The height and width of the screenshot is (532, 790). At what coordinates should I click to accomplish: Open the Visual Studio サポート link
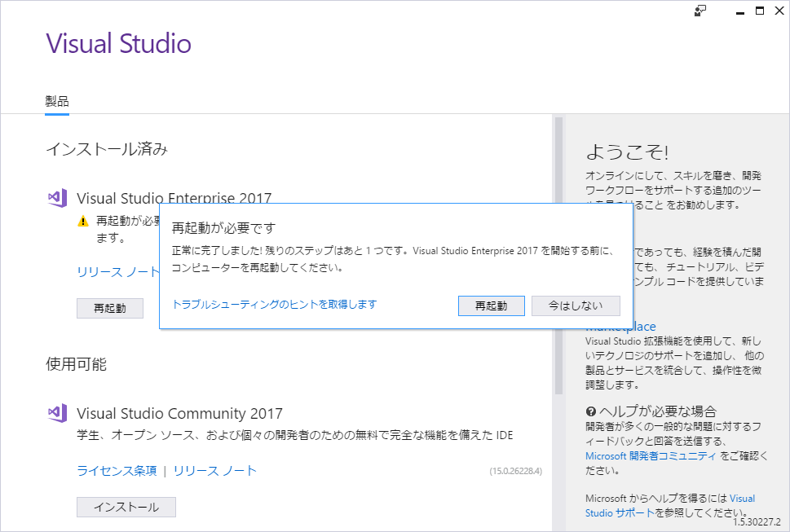670,506
